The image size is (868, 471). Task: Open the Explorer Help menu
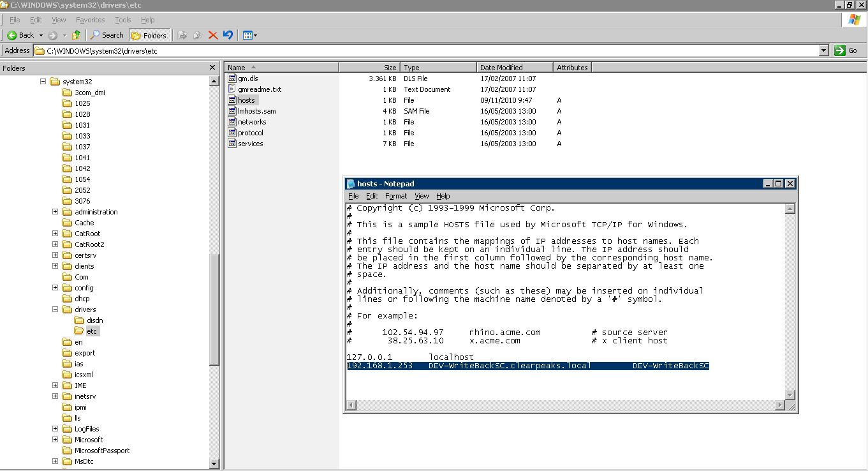pyautogui.click(x=147, y=20)
